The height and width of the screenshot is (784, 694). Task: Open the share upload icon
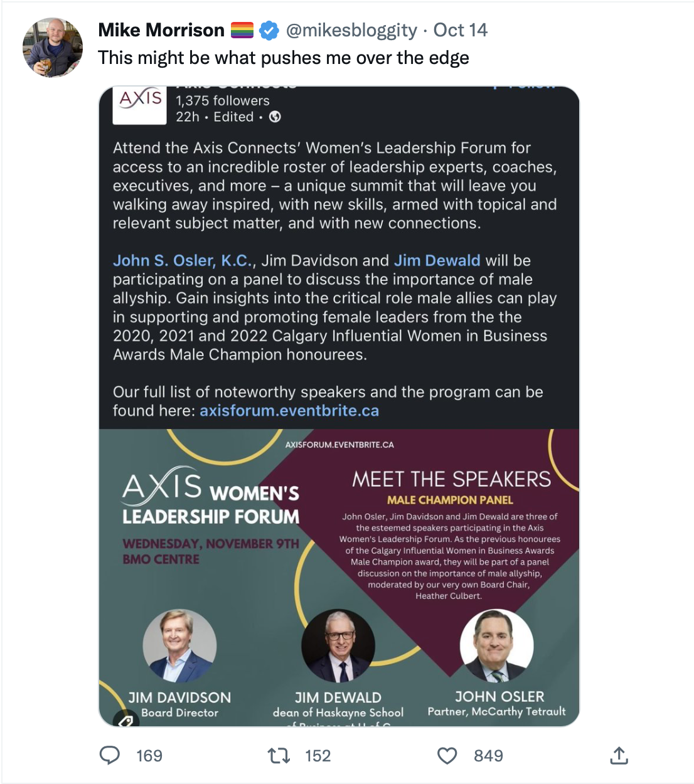click(x=619, y=755)
